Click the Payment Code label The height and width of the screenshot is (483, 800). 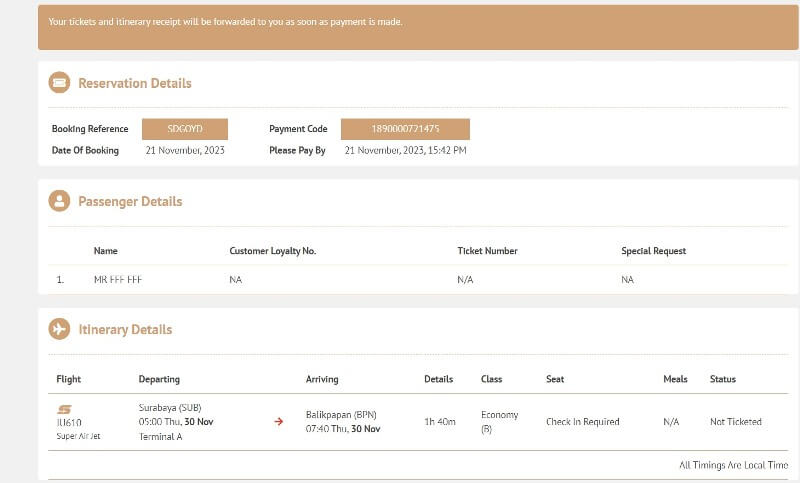[298, 129]
